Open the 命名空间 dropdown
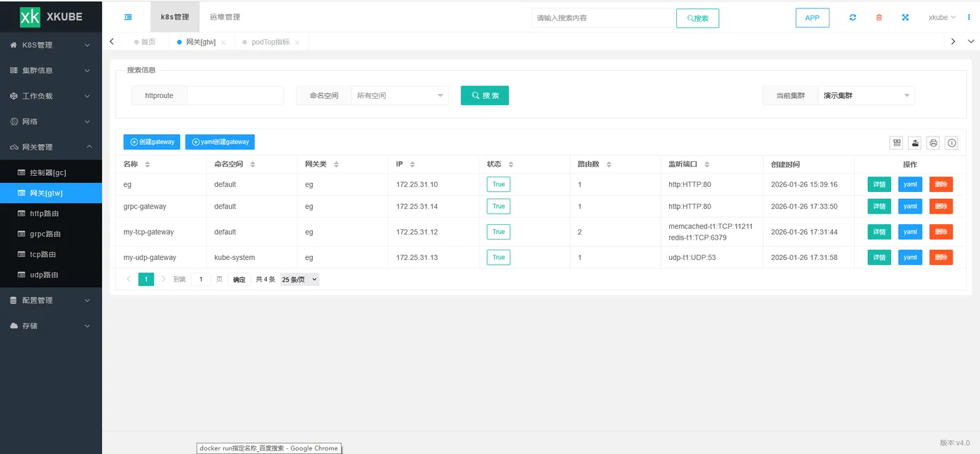The width and height of the screenshot is (980, 454). point(400,95)
